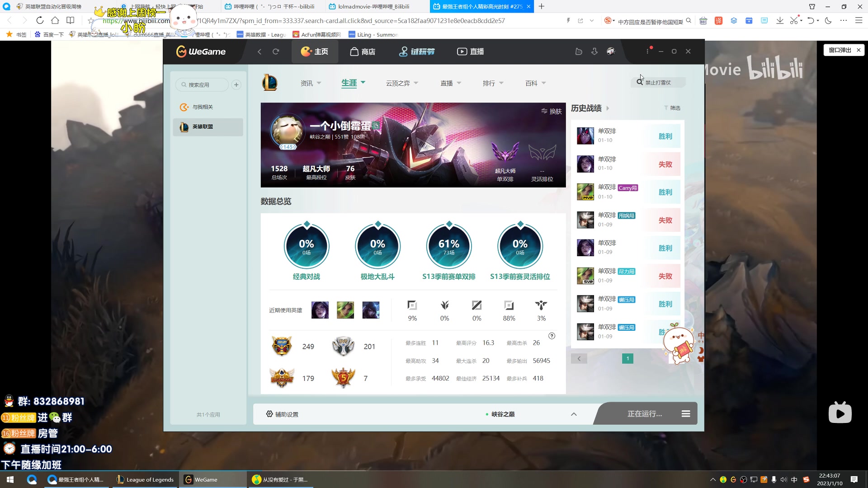Open the 商店 store tab

363,52
